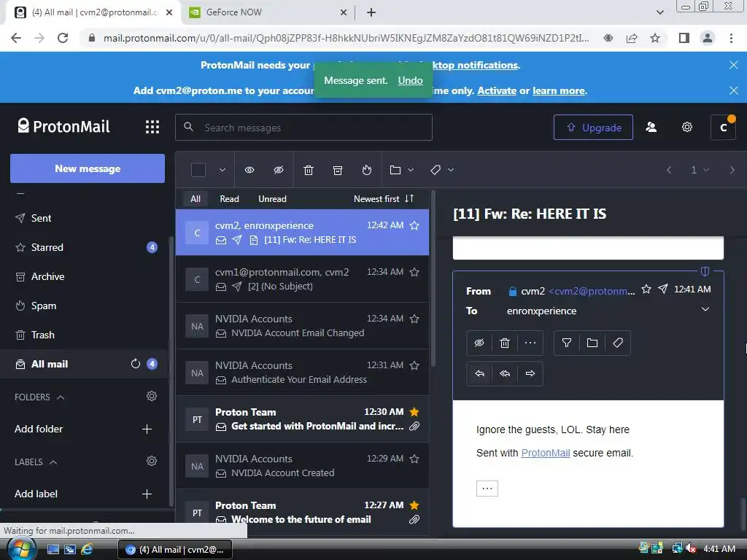Screen dimensions: 747x560
Task: Click the learn more link in banner
Action: (x=558, y=90)
